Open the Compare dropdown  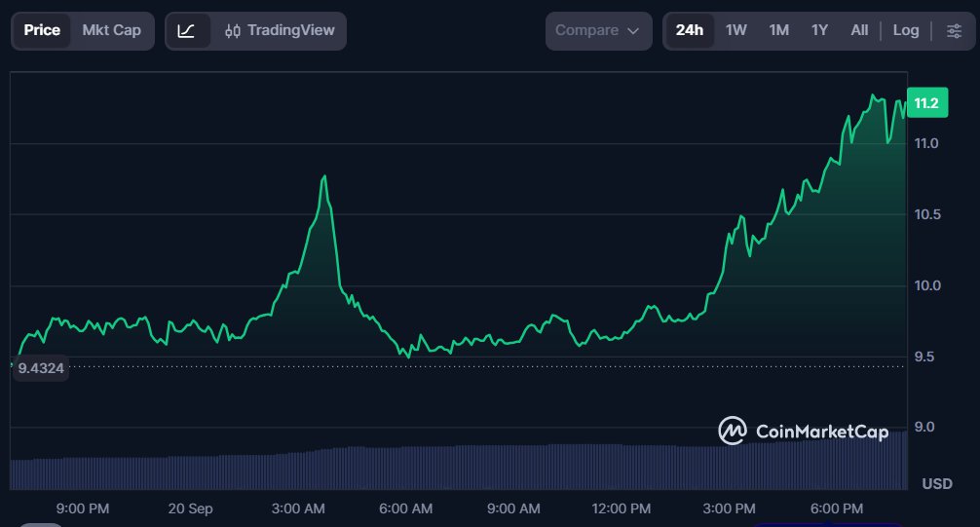(598, 30)
